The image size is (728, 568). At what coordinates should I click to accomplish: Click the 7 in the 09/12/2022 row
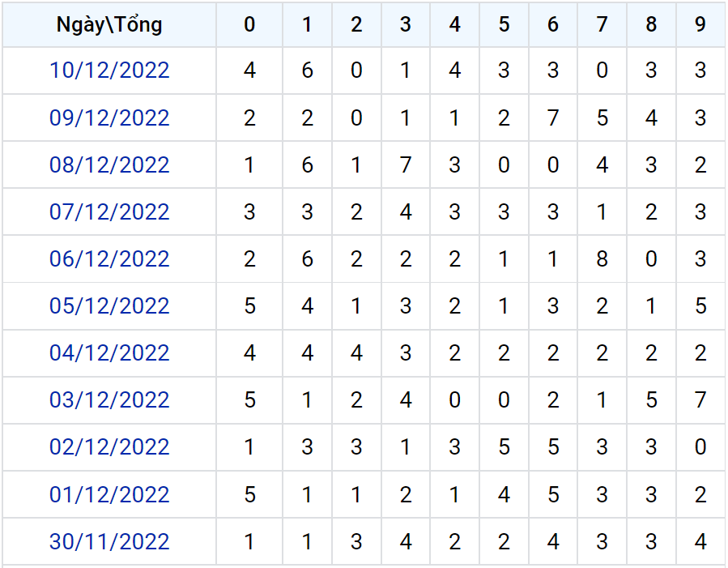[553, 118]
